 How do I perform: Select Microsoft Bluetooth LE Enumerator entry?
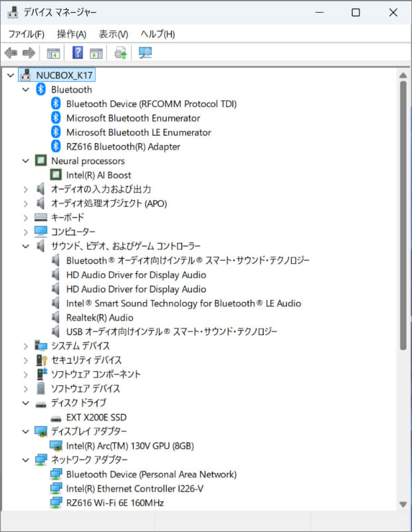point(138,132)
